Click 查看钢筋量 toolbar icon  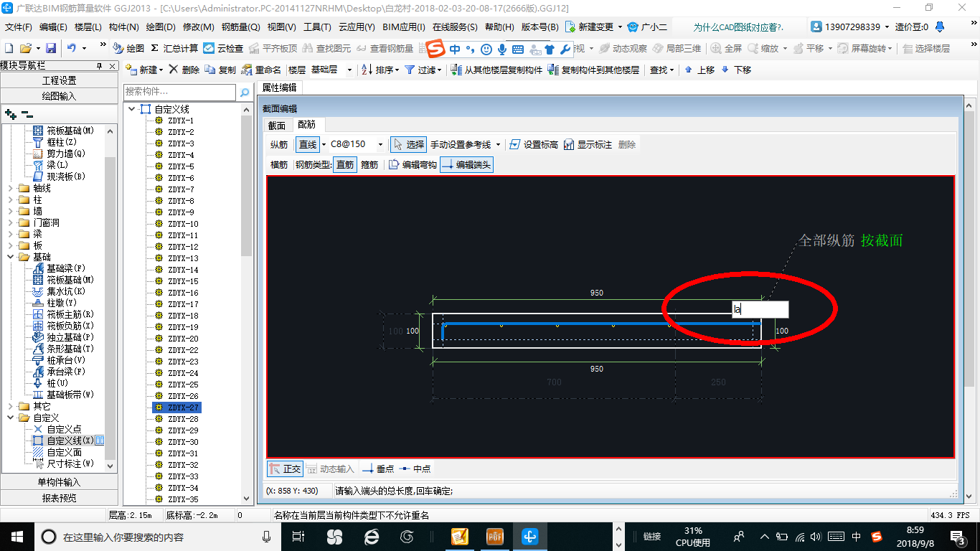coord(362,48)
